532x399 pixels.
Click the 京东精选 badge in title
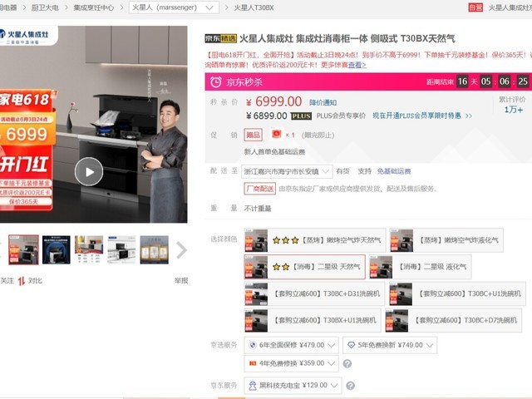(x=220, y=39)
